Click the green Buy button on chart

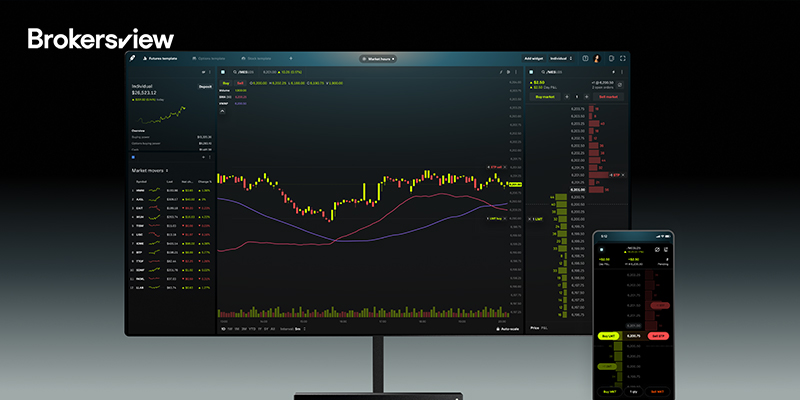pos(226,83)
